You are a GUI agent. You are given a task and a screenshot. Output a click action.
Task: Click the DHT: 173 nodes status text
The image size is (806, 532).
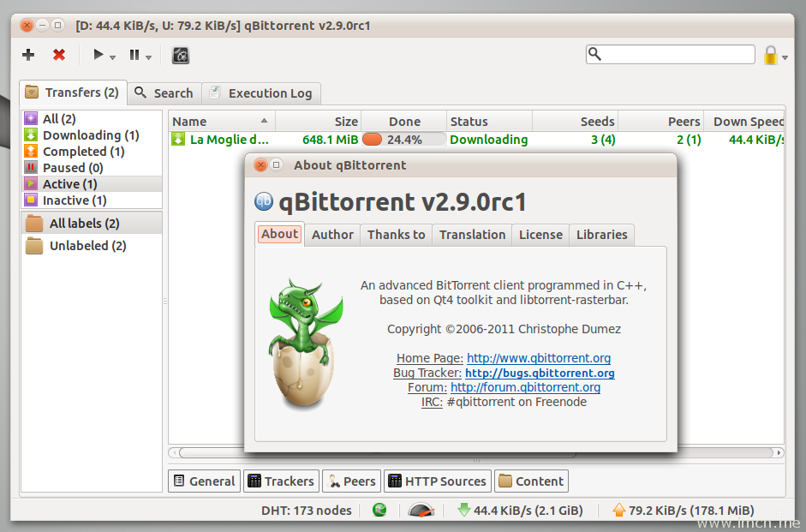pyautogui.click(x=307, y=511)
